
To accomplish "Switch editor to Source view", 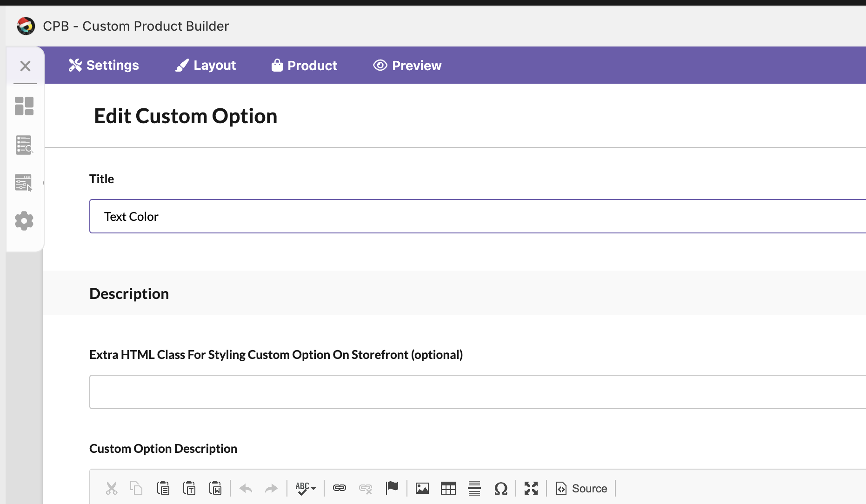I will tap(582, 488).
